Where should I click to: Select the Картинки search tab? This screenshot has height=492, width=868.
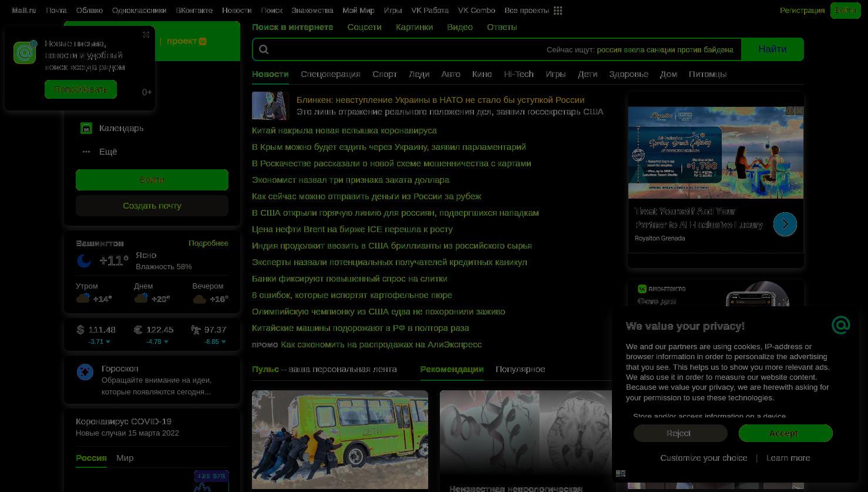click(x=414, y=27)
